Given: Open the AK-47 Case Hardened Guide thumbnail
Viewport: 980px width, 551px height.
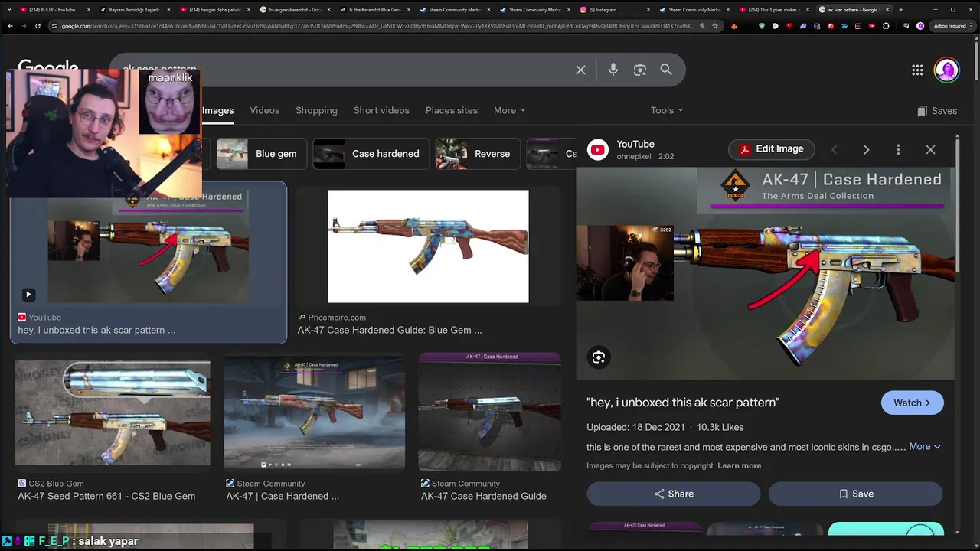Looking at the screenshot, I should click(x=490, y=412).
